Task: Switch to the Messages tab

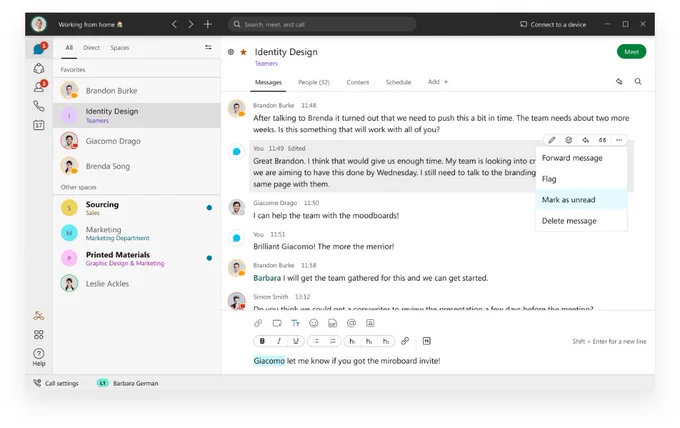Action: coord(268,82)
